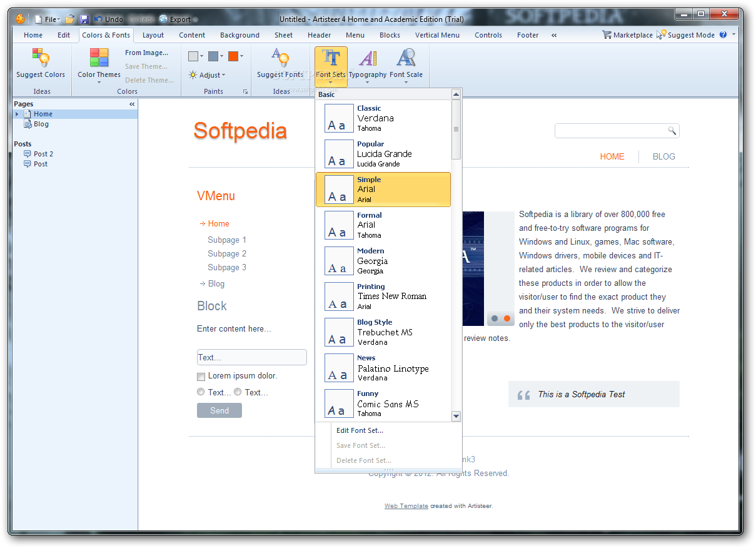Choose the Formal Arial Tahoma font set
This screenshot has height=548, width=756.
click(x=383, y=225)
